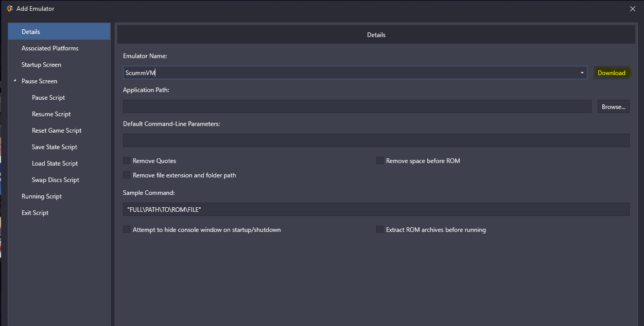This screenshot has width=644, height=326.
Task: Close the Add Emulator window
Action: 633,9
